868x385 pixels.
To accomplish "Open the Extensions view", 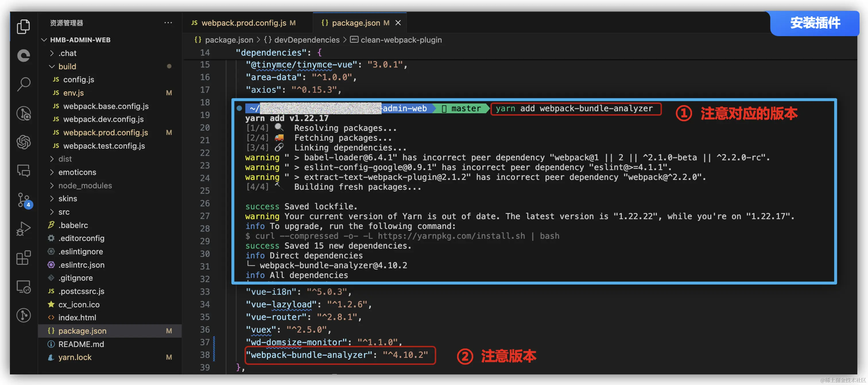I will (x=24, y=258).
